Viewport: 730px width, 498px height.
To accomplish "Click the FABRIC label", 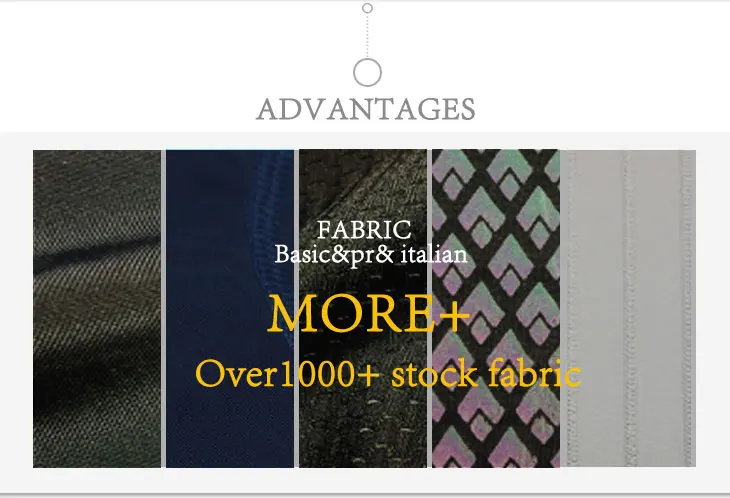I will [364, 230].
